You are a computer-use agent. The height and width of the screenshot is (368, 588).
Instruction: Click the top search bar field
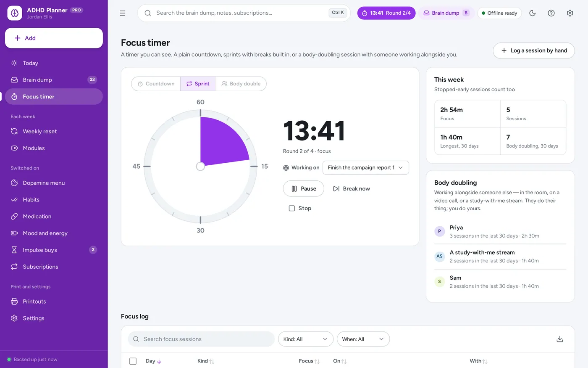244,13
